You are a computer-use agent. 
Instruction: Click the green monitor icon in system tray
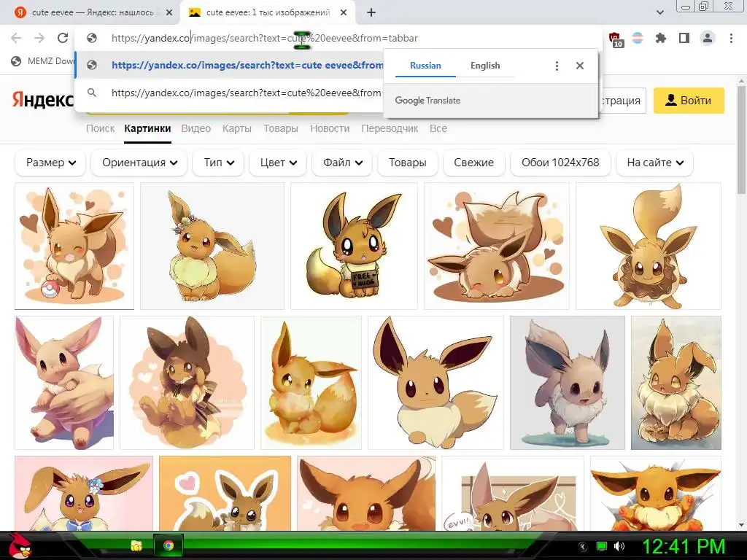click(602, 546)
